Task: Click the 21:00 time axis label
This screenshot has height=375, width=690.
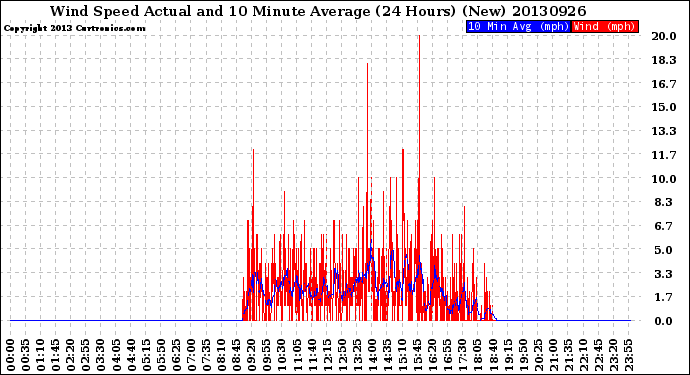Action: 553,355
